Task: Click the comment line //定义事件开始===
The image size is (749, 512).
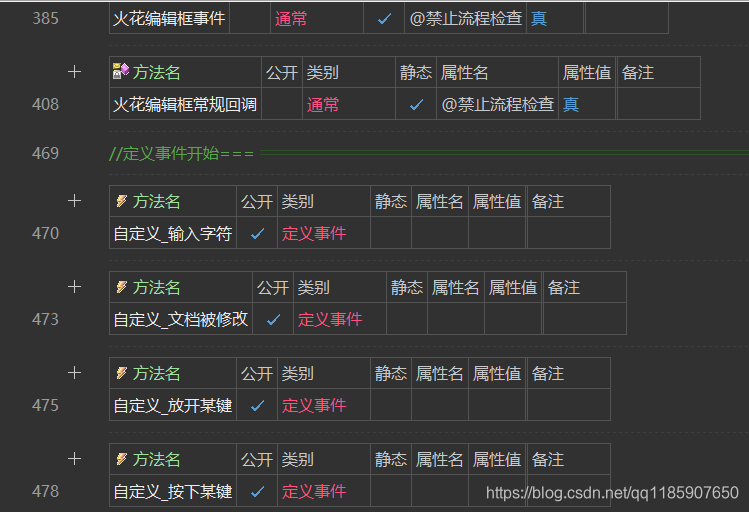Action: pos(181,154)
